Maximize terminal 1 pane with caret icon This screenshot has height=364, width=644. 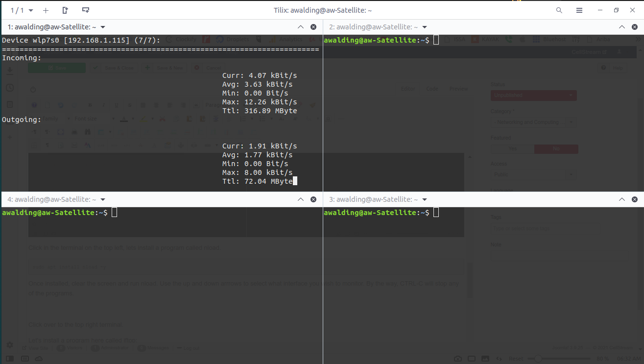300,27
